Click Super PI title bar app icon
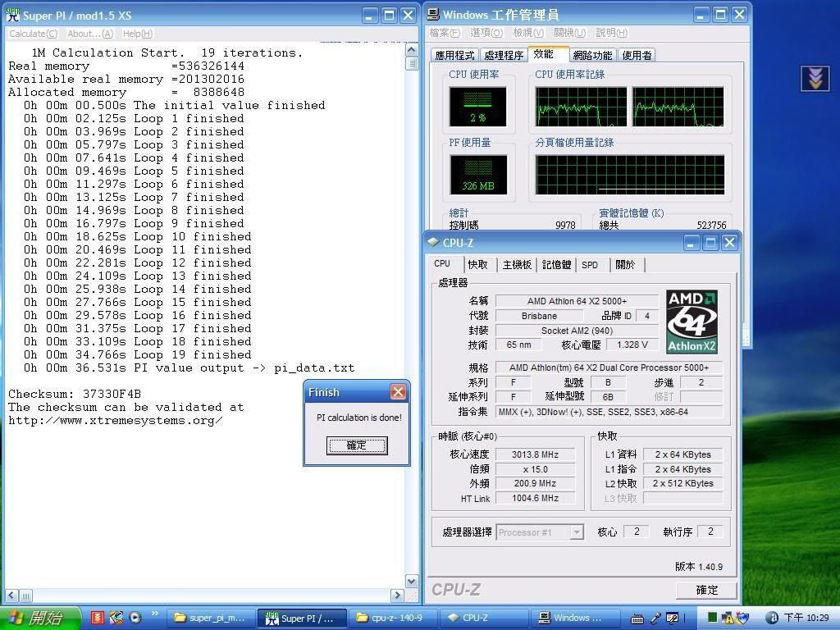 click(x=12, y=15)
